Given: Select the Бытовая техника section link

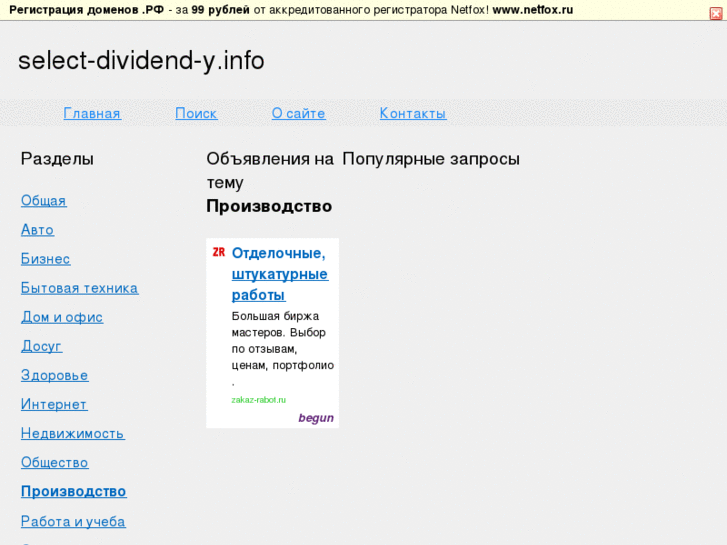Looking at the screenshot, I should coord(79,288).
